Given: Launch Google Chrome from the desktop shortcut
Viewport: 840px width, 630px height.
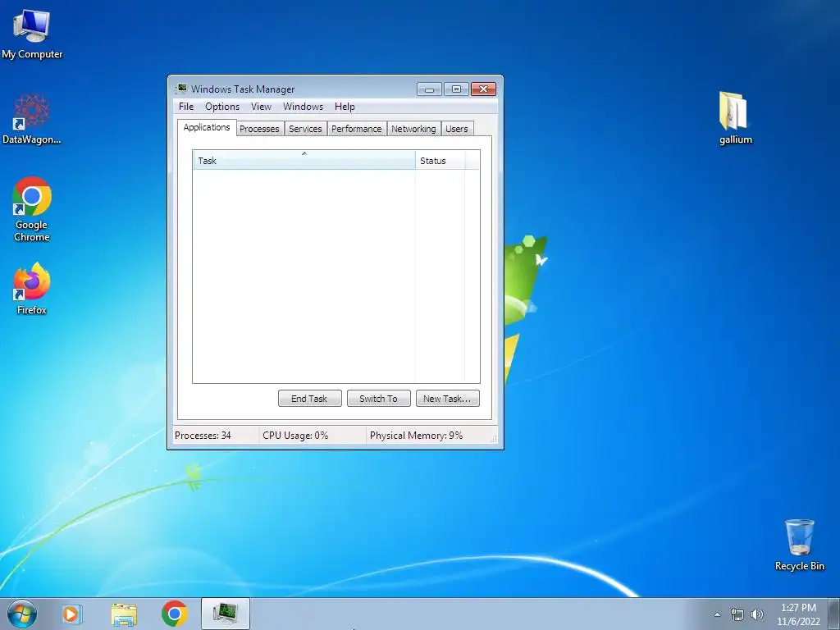Looking at the screenshot, I should coord(32,209).
